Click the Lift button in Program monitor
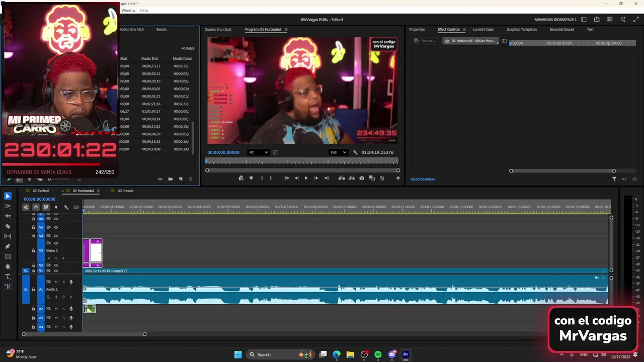 point(342,178)
